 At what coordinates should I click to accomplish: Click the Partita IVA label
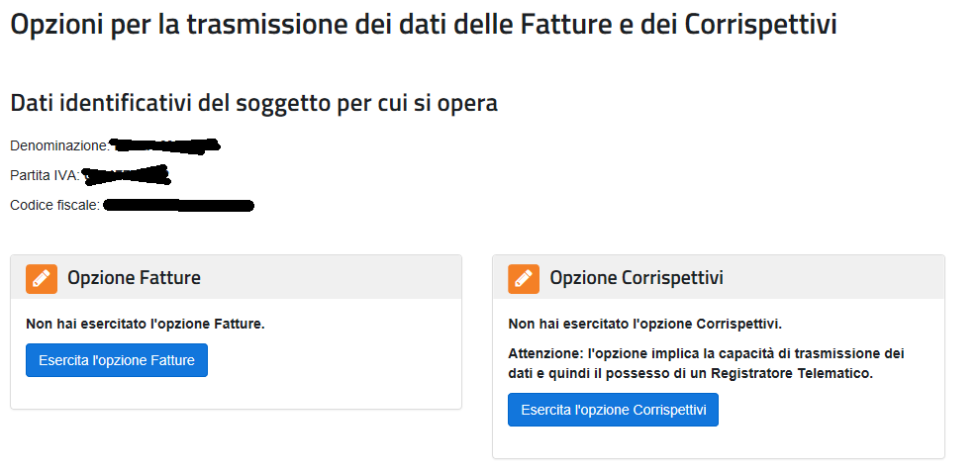[45, 175]
